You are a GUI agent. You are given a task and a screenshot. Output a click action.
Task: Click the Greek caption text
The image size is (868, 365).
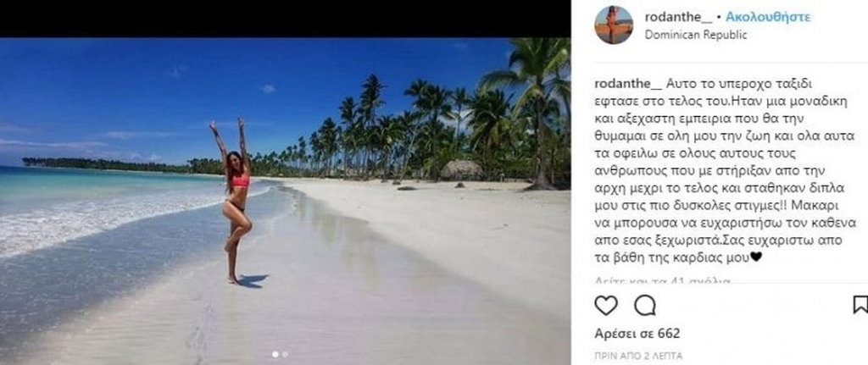click(726, 170)
